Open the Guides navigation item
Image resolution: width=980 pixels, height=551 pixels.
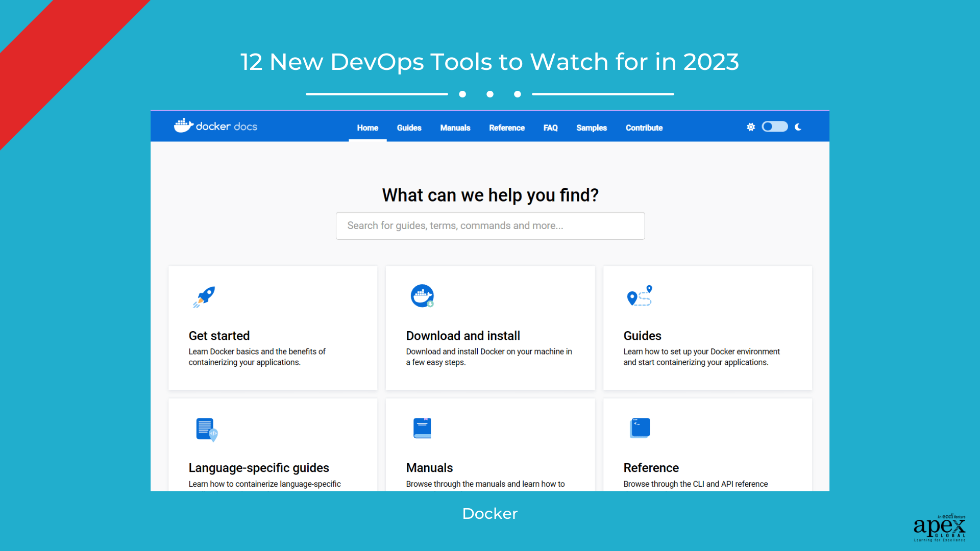click(408, 128)
